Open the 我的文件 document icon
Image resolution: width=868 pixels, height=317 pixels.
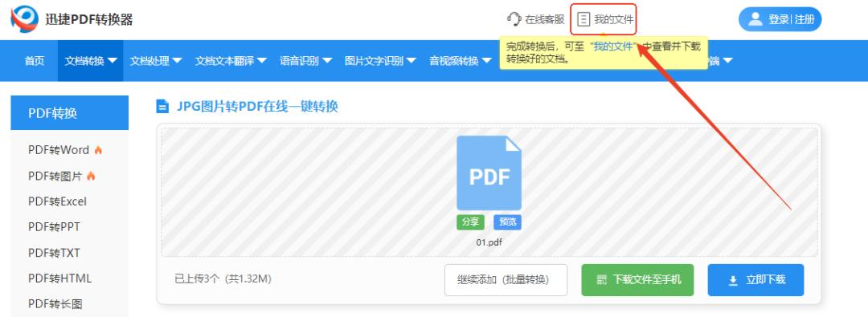[583, 19]
